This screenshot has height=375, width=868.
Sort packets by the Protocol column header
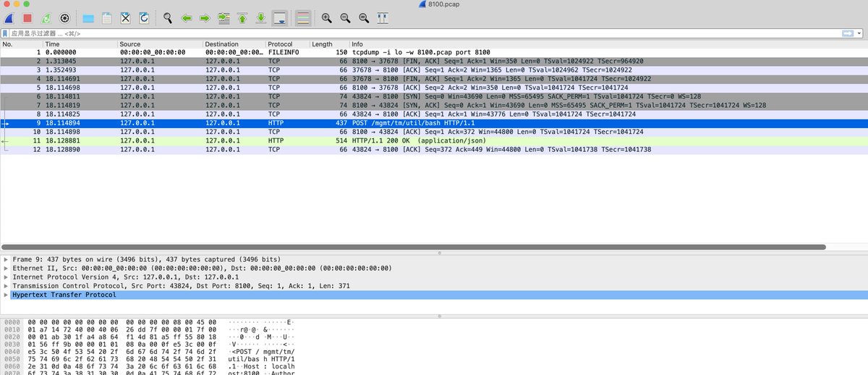coord(287,44)
